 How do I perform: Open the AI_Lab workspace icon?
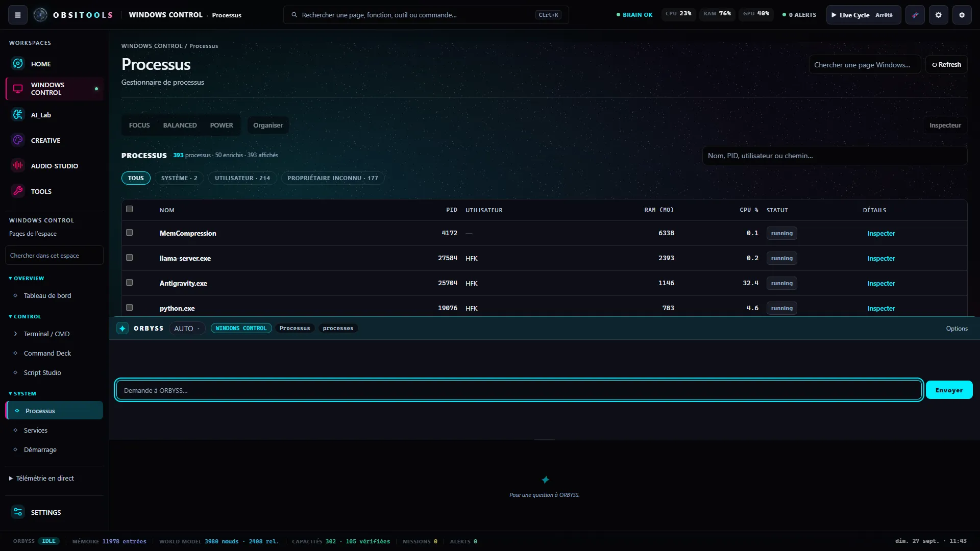tap(18, 115)
